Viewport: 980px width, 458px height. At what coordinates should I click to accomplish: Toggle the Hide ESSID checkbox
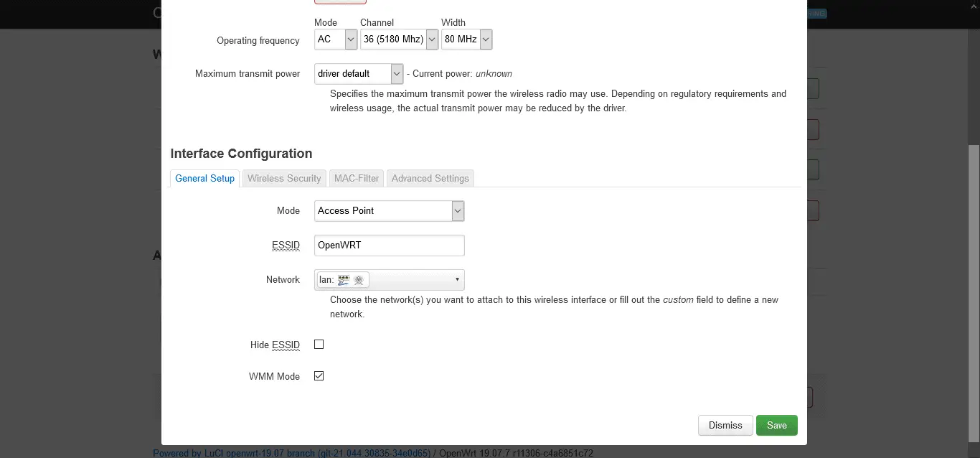(319, 345)
